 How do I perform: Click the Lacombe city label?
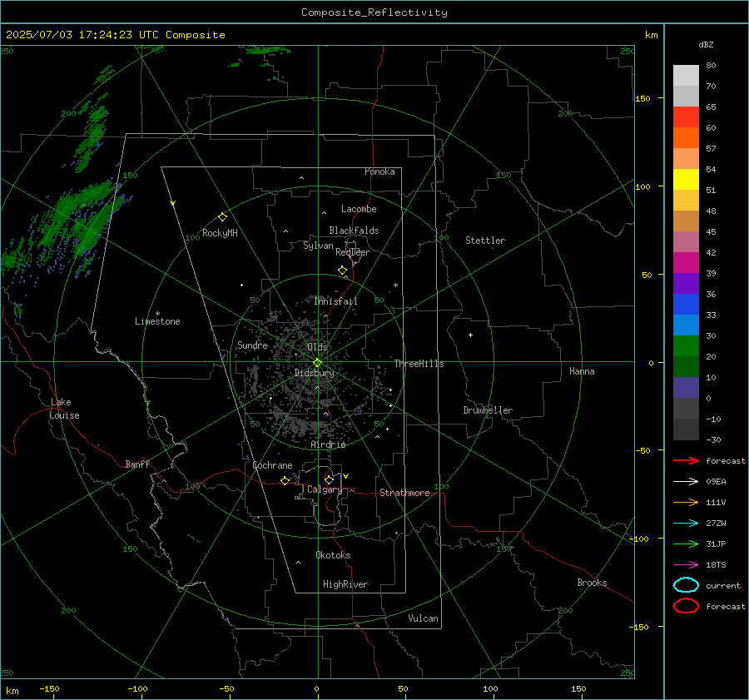click(358, 209)
